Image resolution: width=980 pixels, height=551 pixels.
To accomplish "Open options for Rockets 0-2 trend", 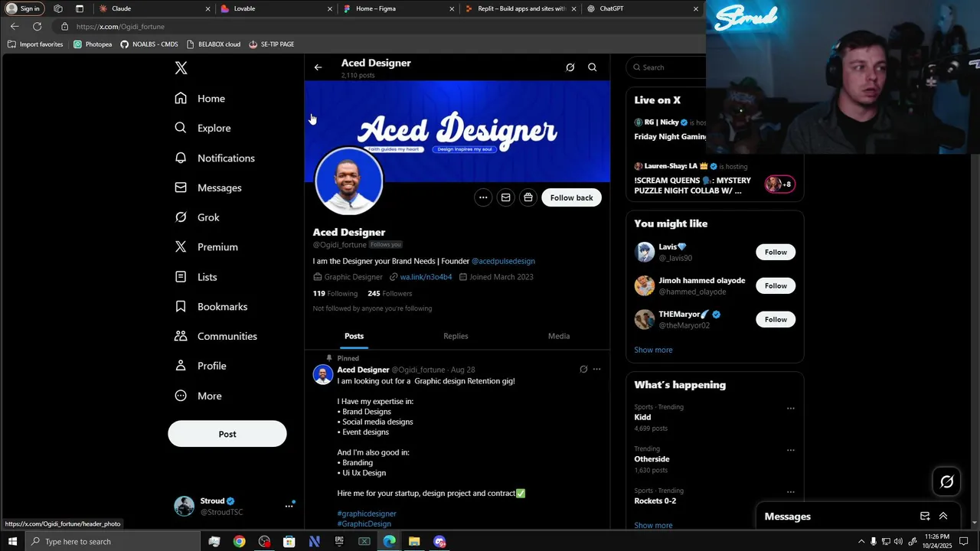I will pyautogui.click(x=791, y=491).
